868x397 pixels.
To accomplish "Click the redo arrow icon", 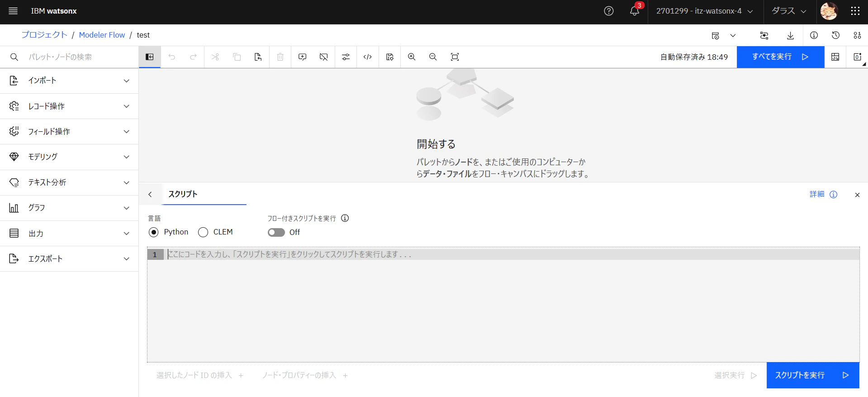I will click(193, 57).
